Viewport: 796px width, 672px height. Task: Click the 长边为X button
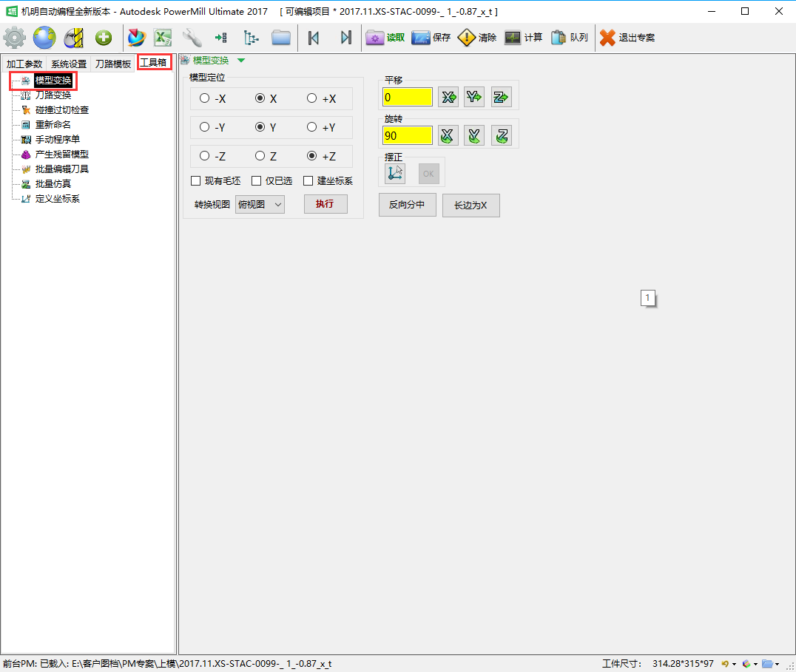coord(470,205)
